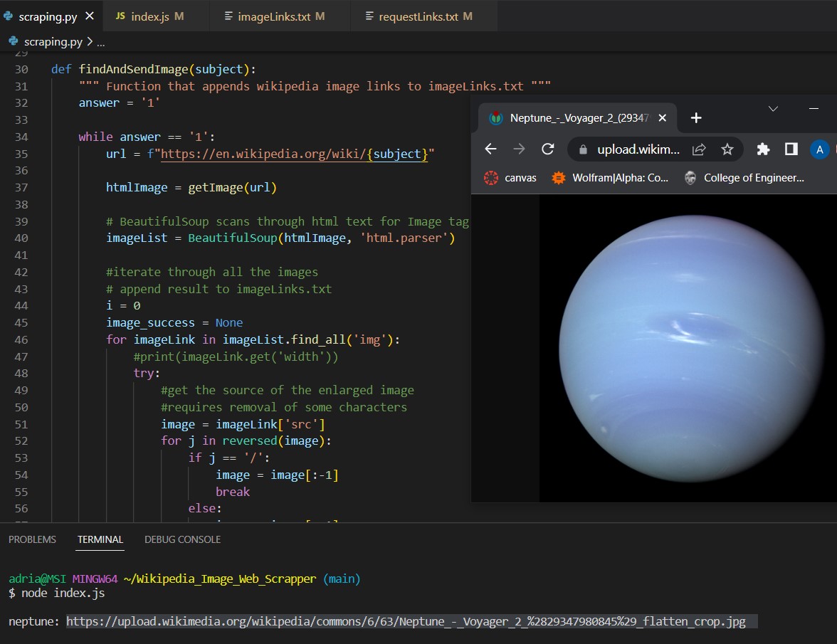Expand the Chrome tab search chevron

tap(773, 108)
